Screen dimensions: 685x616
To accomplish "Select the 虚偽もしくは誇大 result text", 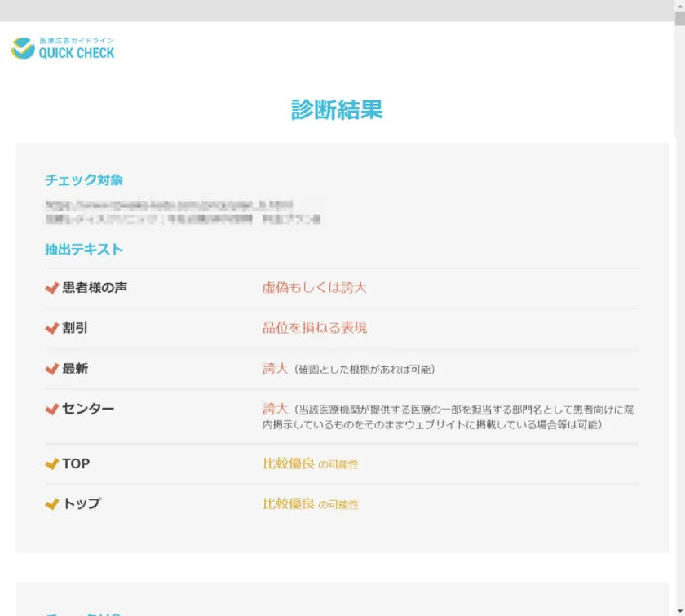I will coord(314,288).
